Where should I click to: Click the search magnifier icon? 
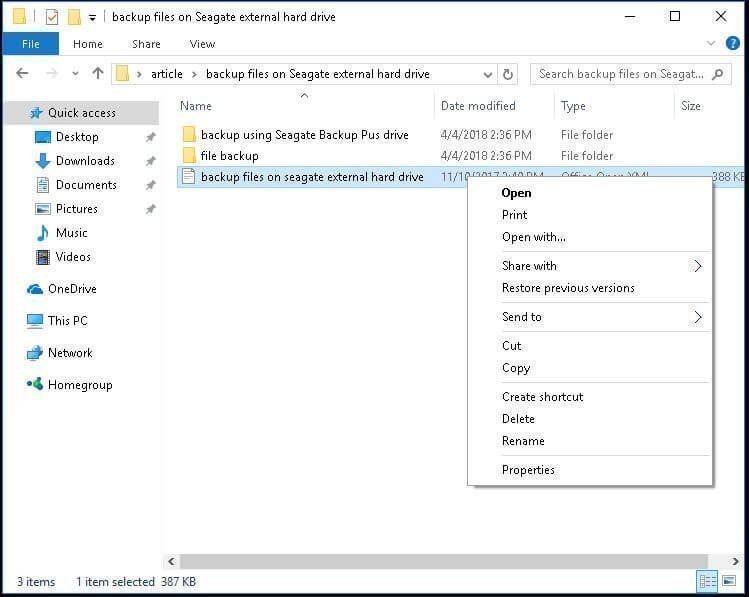pyautogui.click(x=717, y=74)
